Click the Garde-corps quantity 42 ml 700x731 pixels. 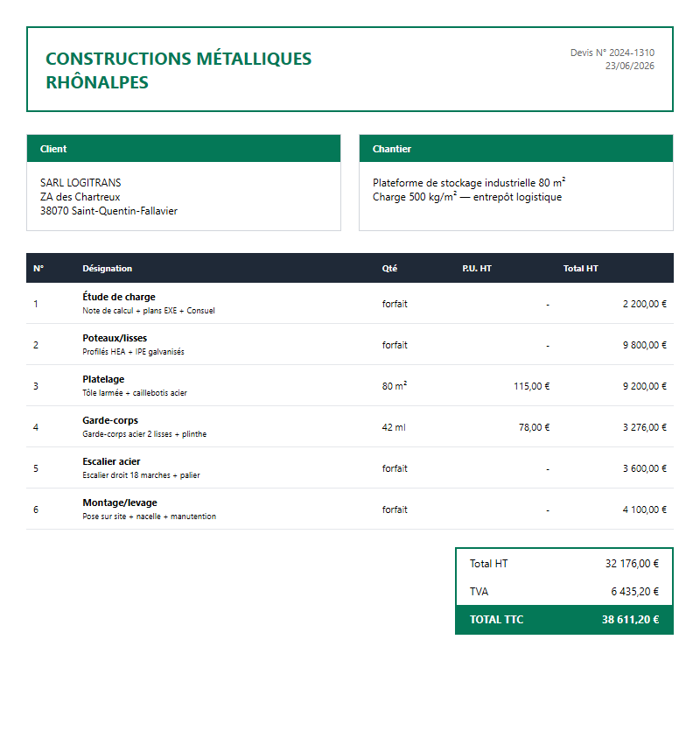pos(394,427)
